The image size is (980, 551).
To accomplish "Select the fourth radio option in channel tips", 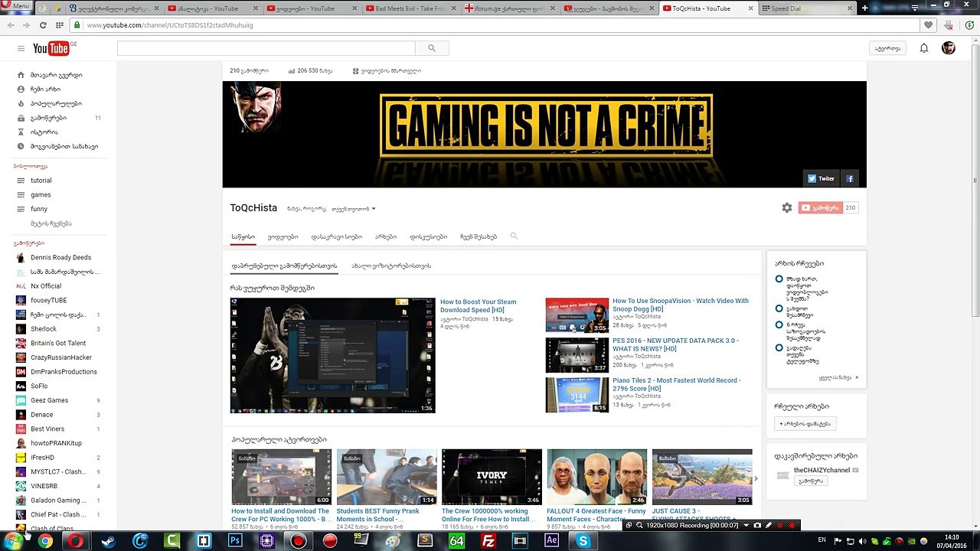I will [x=779, y=348].
